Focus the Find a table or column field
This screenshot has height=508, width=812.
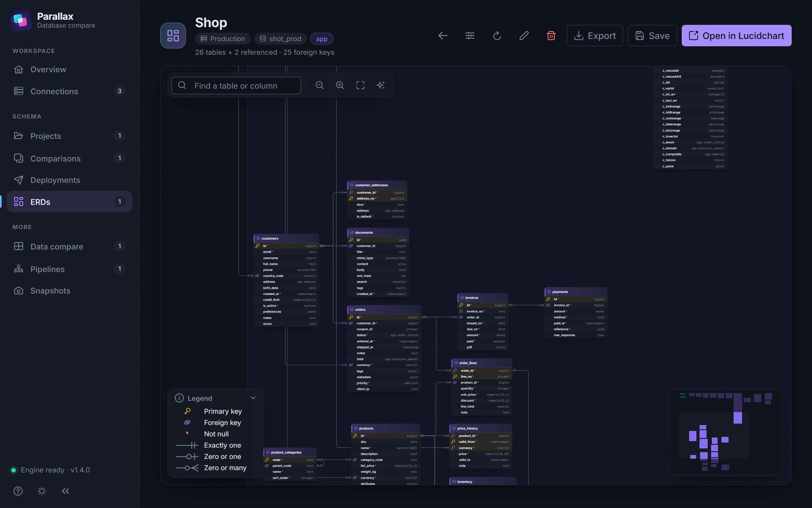point(236,86)
